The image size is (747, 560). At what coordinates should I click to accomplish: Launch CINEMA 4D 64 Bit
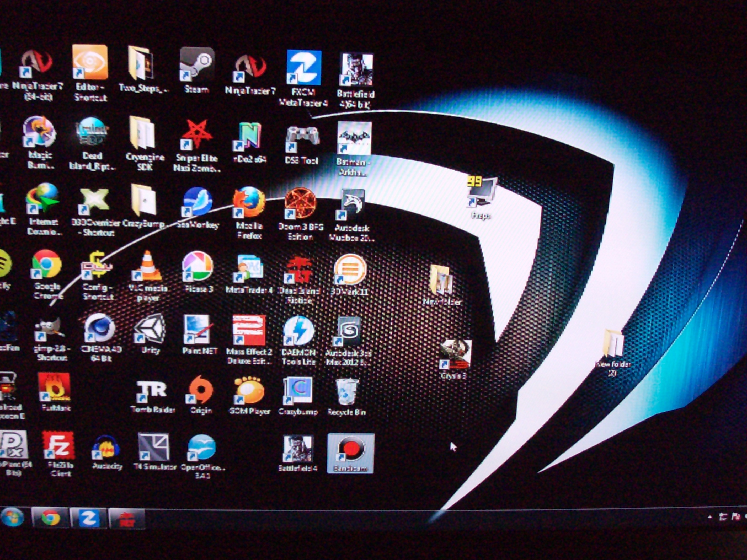[100, 338]
